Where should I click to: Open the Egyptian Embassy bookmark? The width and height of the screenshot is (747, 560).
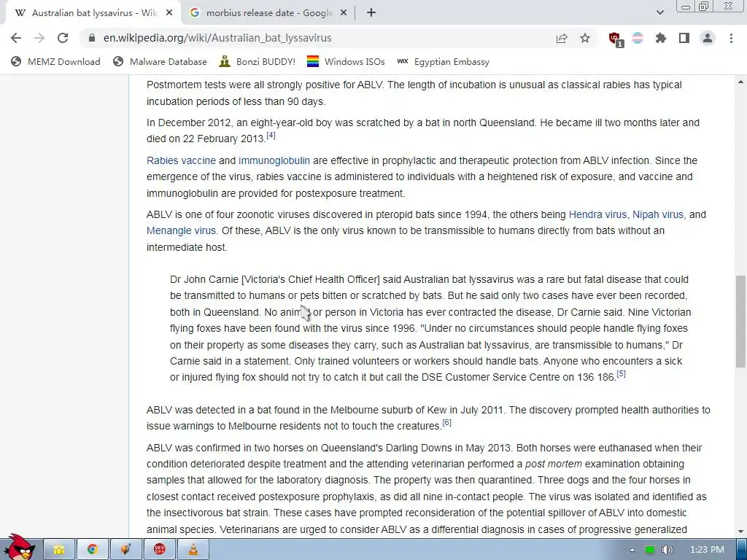click(x=443, y=62)
